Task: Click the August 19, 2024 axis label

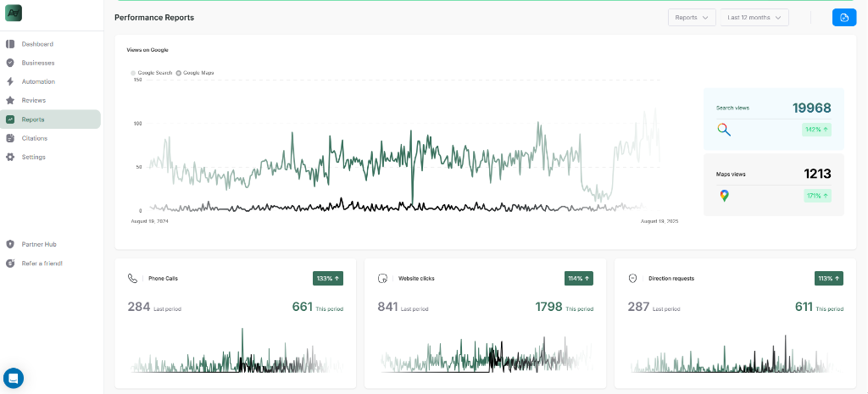Action: tap(149, 221)
